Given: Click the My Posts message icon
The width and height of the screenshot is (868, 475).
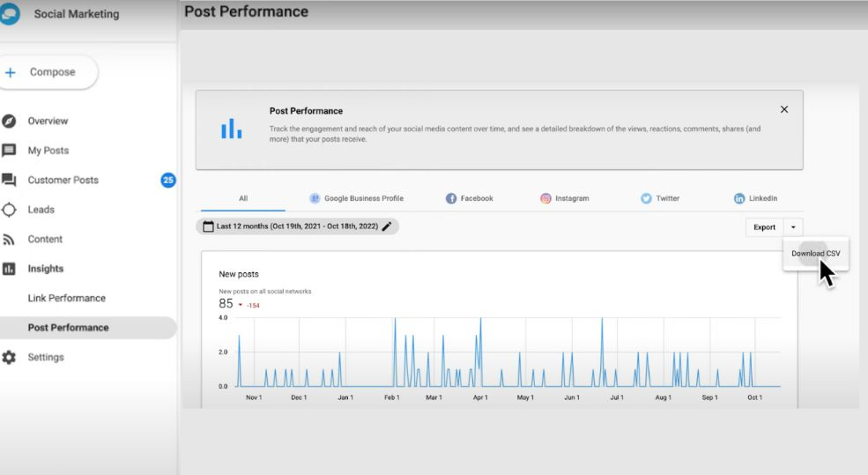Looking at the screenshot, I should [9, 151].
